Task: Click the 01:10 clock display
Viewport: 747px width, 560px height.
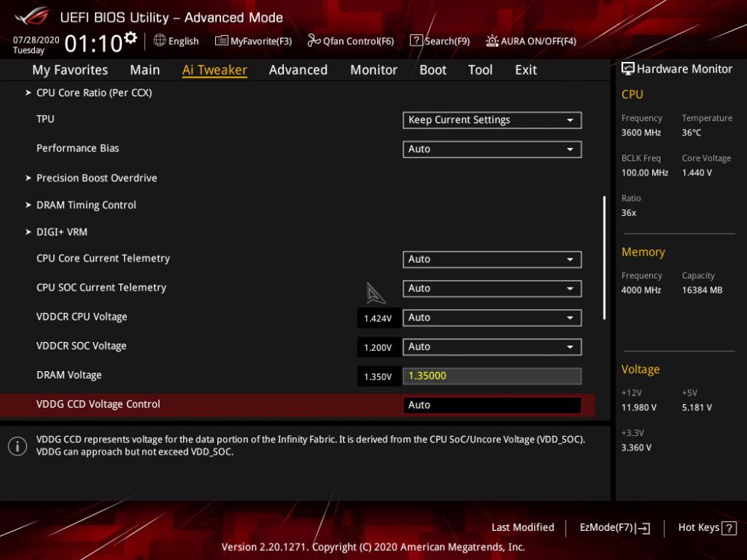Action: coord(93,44)
